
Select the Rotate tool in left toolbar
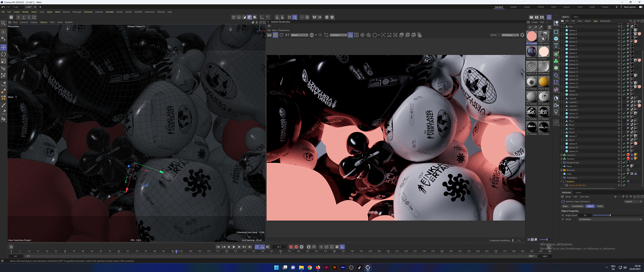(3, 54)
